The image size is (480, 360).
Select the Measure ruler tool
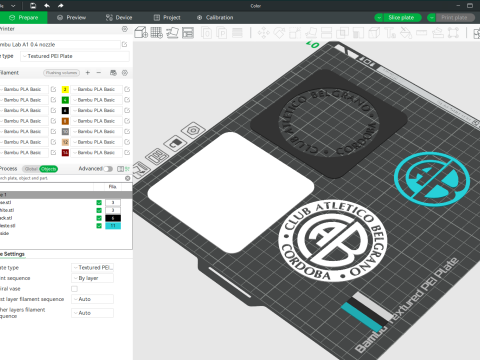tap(421, 33)
